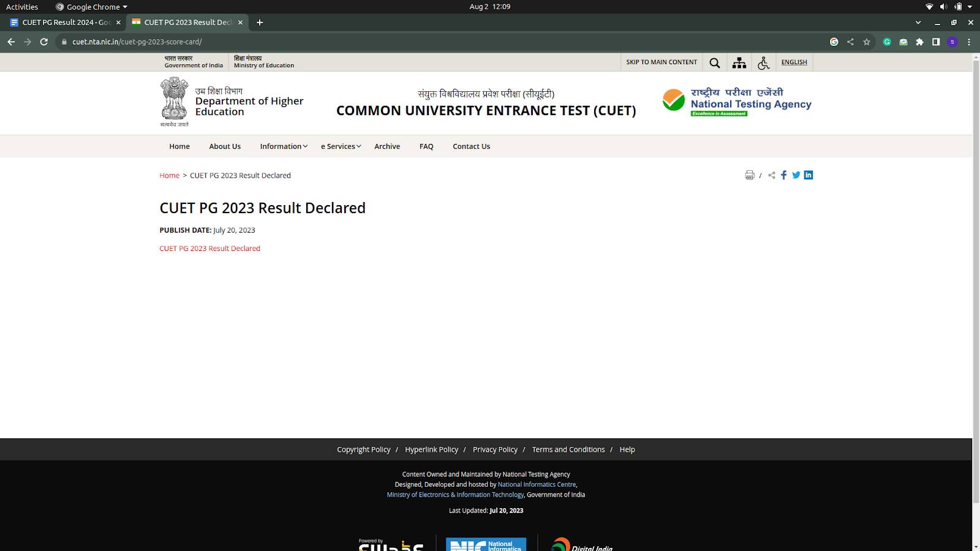Open the tab search chevron in Chrome
This screenshot has width=980, height=551.
[918, 22]
